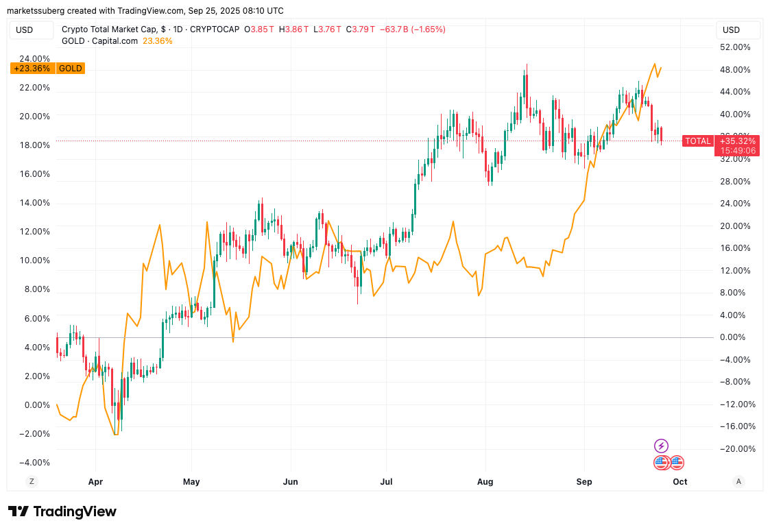Click the red TOTAL price label
This screenshot has width=770, height=532.
coord(699,141)
